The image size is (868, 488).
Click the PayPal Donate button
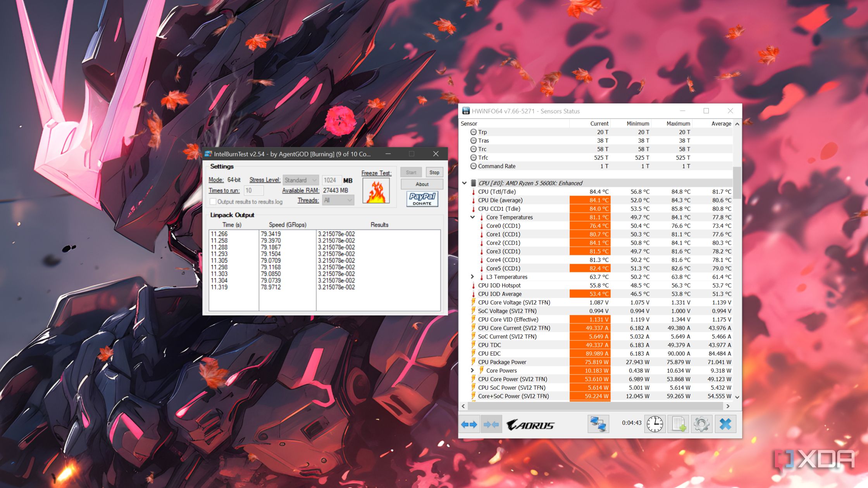pyautogui.click(x=422, y=199)
